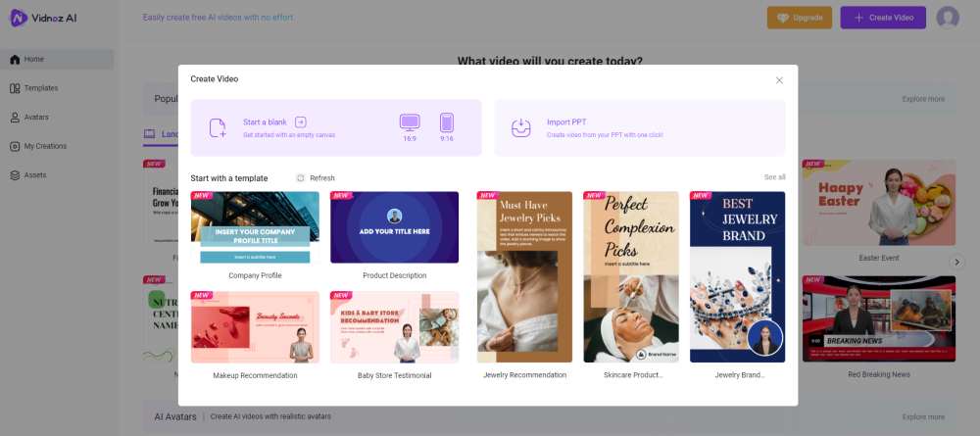Close the Create Video dialog
Image resolution: width=980 pixels, height=436 pixels.
point(779,80)
